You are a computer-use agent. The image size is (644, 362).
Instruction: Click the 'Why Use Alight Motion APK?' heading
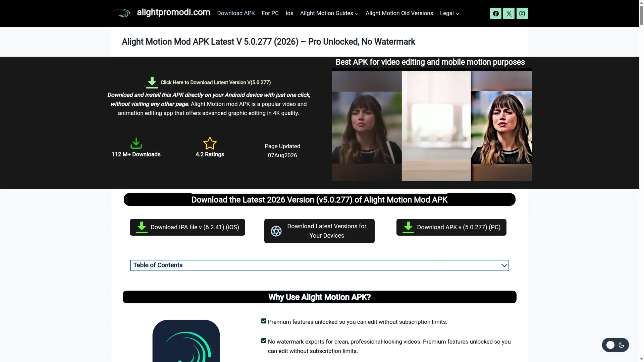pyautogui.click(x=319, y=297)
